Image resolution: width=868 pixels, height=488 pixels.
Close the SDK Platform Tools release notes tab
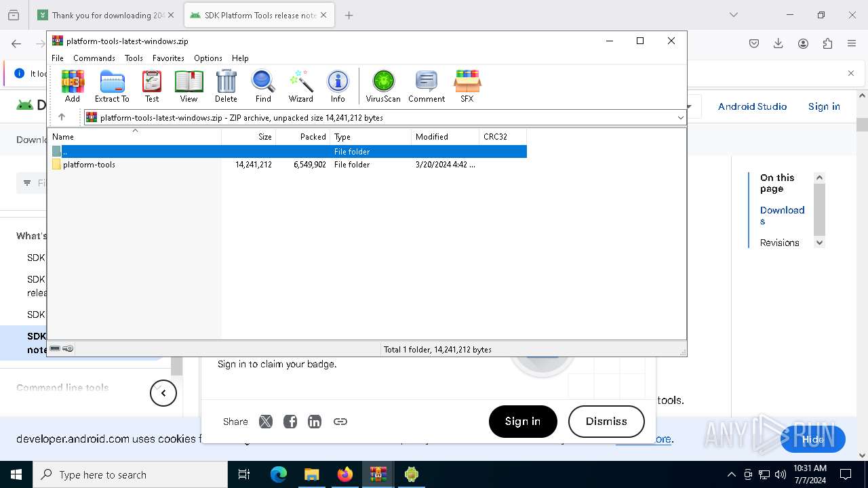[323, 15]
